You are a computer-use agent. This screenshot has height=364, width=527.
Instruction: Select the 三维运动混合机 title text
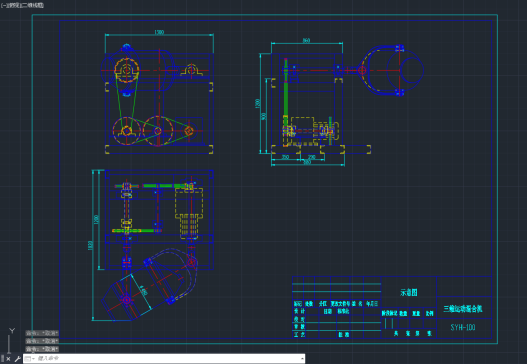(x=463, y=309)
